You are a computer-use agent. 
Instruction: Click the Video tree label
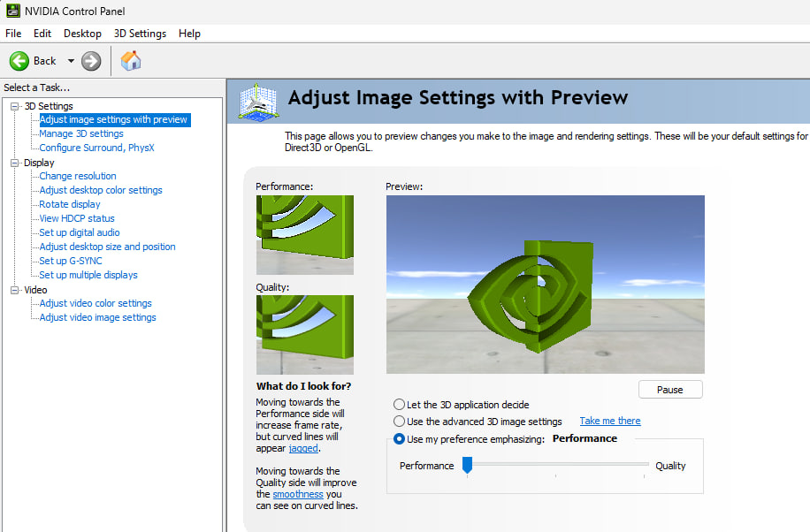35,290
